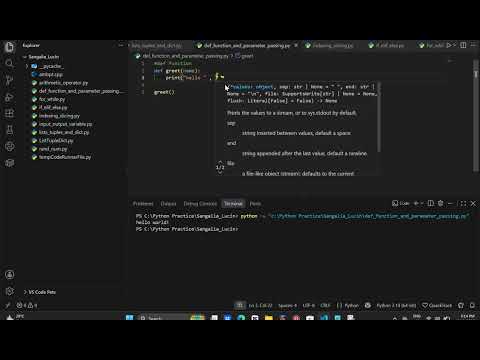Select the Terminal panel tab

coord(233,204)
